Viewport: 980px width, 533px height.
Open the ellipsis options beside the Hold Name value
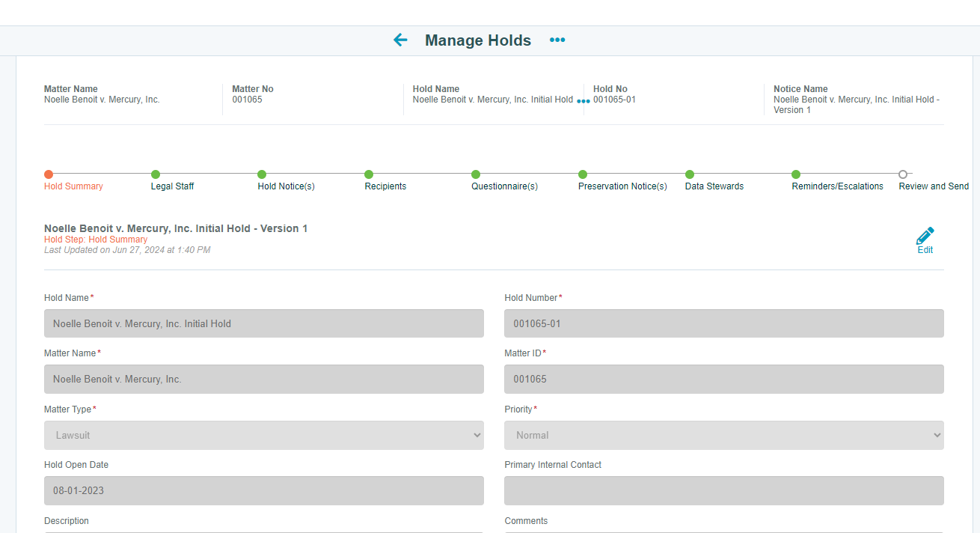tap(583, 100)
